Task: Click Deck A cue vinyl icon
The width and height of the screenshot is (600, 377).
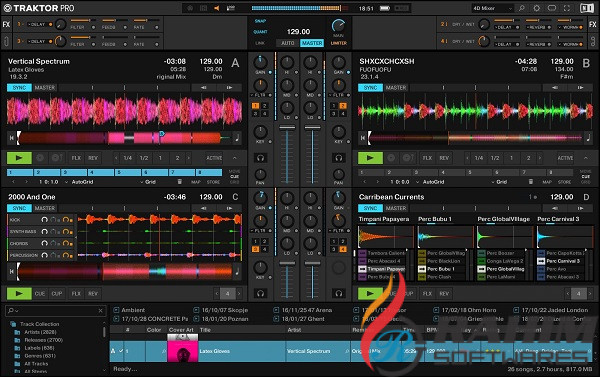Action: pos(40,158)
